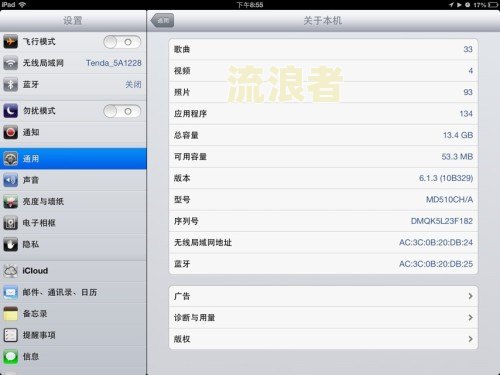Tap the iCloud cloud icon
The image size is (500, 375).
(x=10, y=271)
